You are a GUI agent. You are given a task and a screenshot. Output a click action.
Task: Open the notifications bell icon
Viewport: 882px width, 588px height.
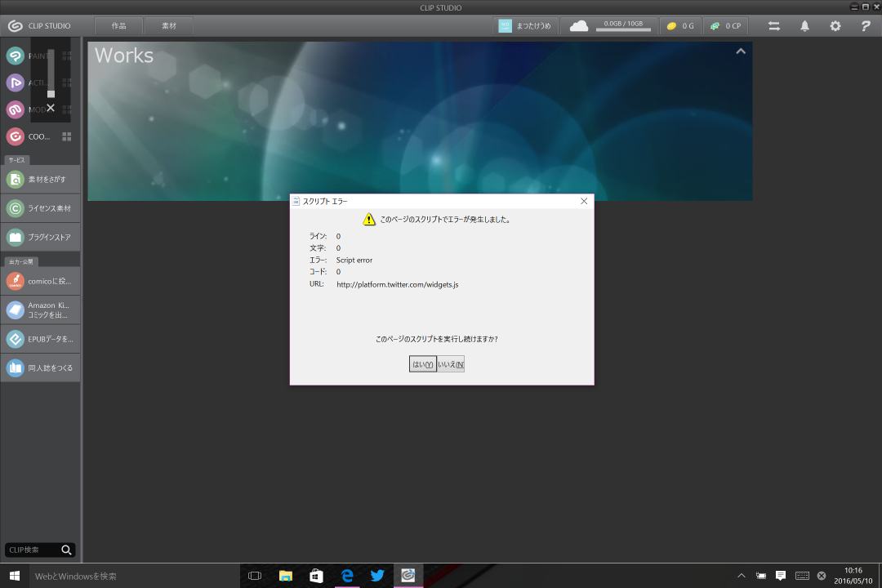coord(804,26)
